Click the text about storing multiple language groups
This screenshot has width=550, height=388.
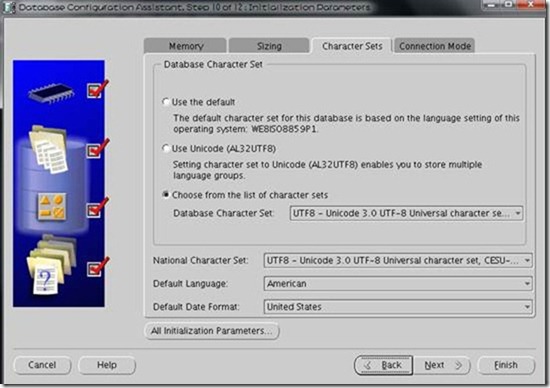327,170
